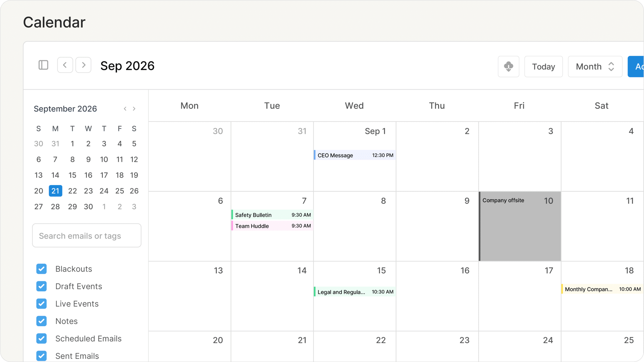Click September 2026 mini calendar title
This screenshot has width=644, height=362.
click(x=65, y=109)
